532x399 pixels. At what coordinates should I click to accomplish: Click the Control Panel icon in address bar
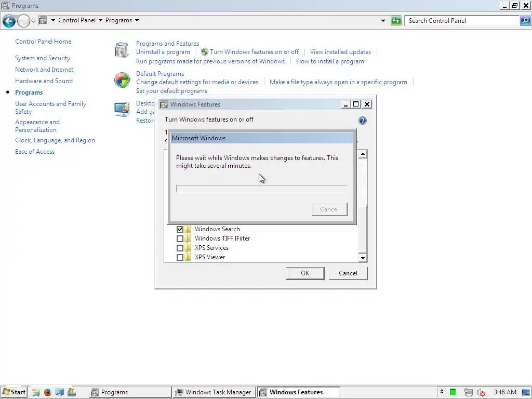[43, 20]
